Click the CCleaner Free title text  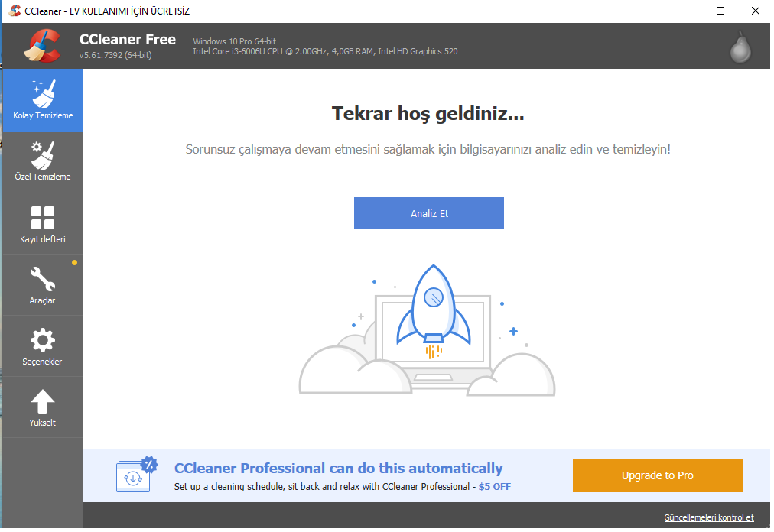pos(128,39)
